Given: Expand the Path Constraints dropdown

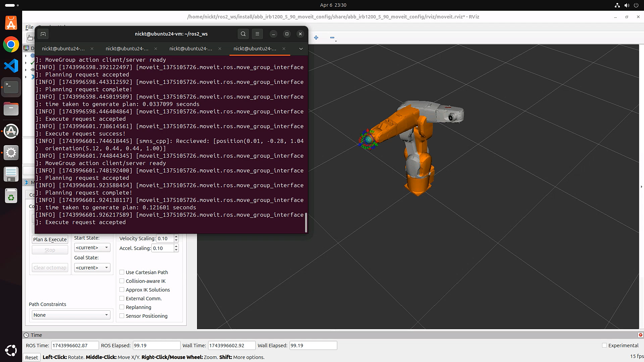Looking at the screenshot, I should coord(71,315).
